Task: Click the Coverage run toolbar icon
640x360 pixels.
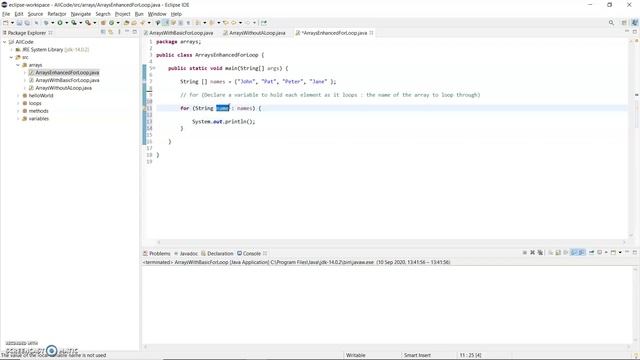Action: [74, 23]
